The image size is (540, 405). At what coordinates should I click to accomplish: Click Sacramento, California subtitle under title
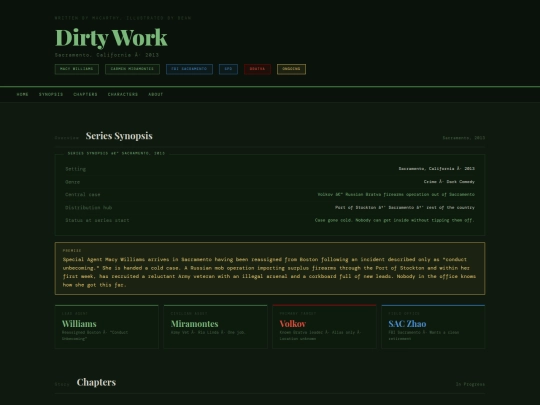point(107,55)
